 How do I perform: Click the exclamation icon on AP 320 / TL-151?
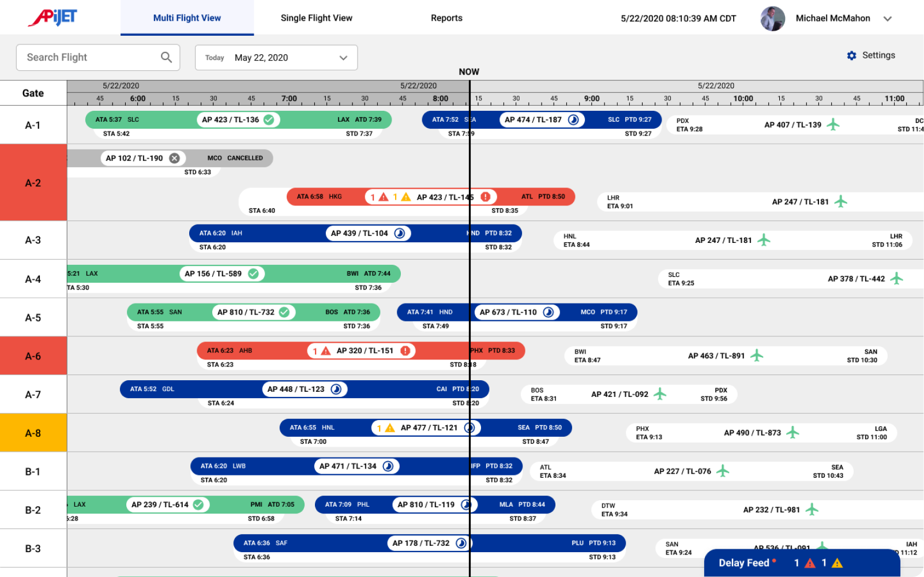(405, 350)
